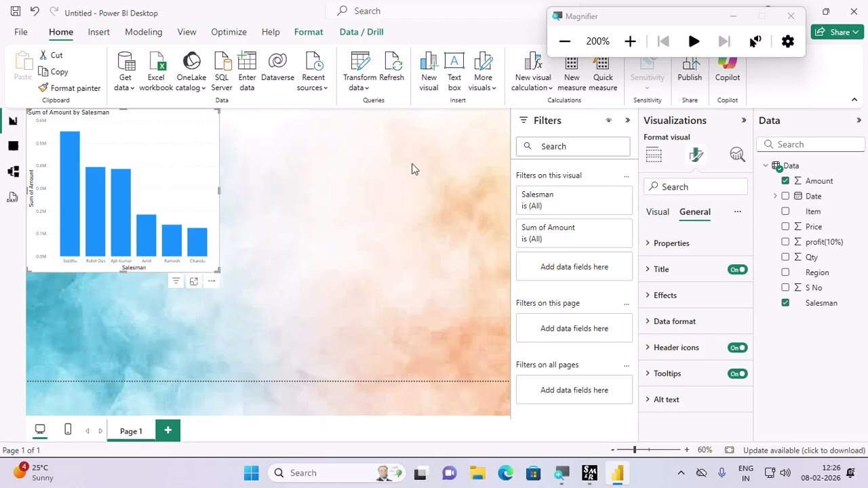
Task: Create a New visual calculation
Action: point(533,71)
